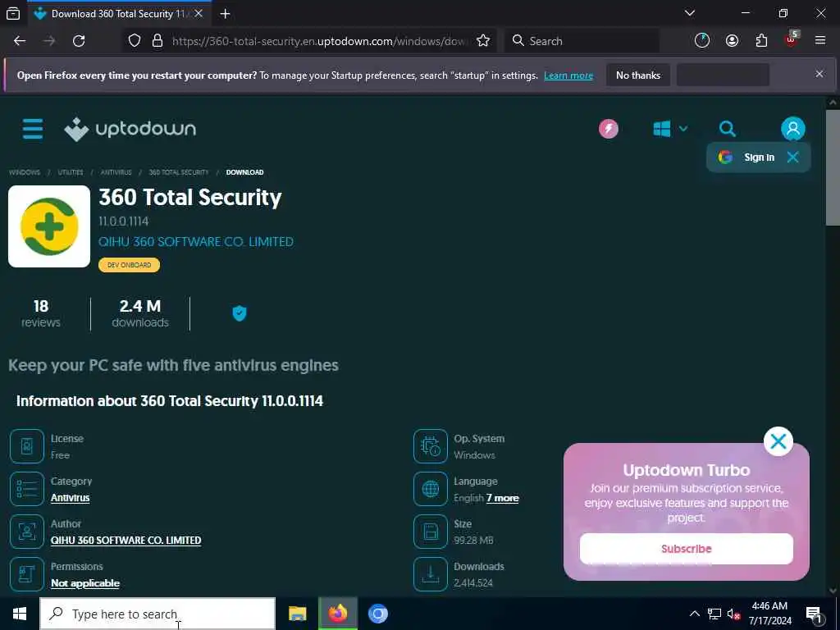The image size is (840, 630).
Task: Go to UTILITIES breadcrumb
Action: (71, 172)
